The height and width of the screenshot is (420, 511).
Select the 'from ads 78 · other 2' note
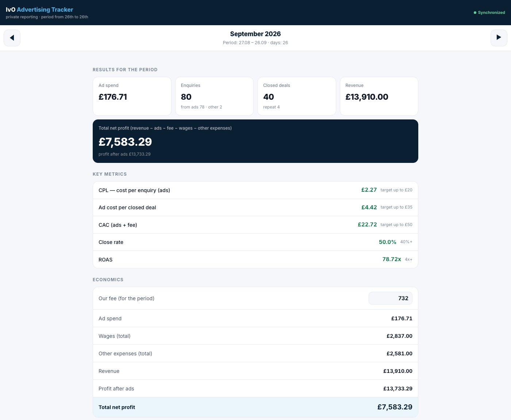point(201,107)
